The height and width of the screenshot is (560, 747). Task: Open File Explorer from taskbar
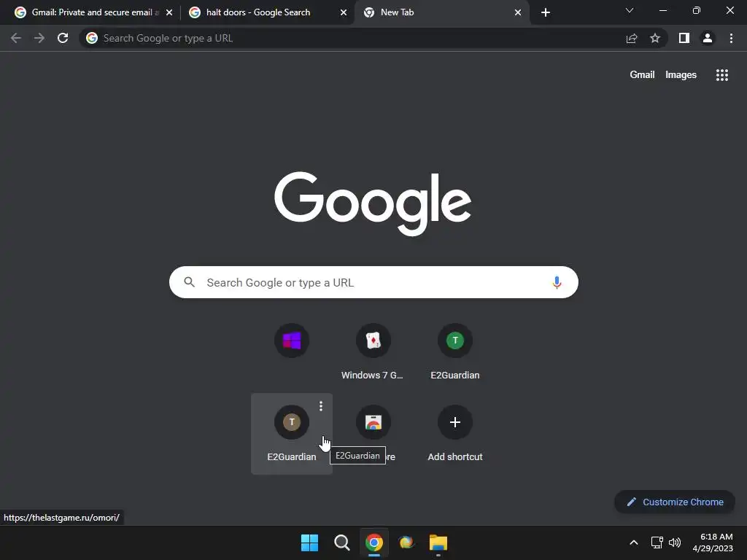click(x=438, y=542)
